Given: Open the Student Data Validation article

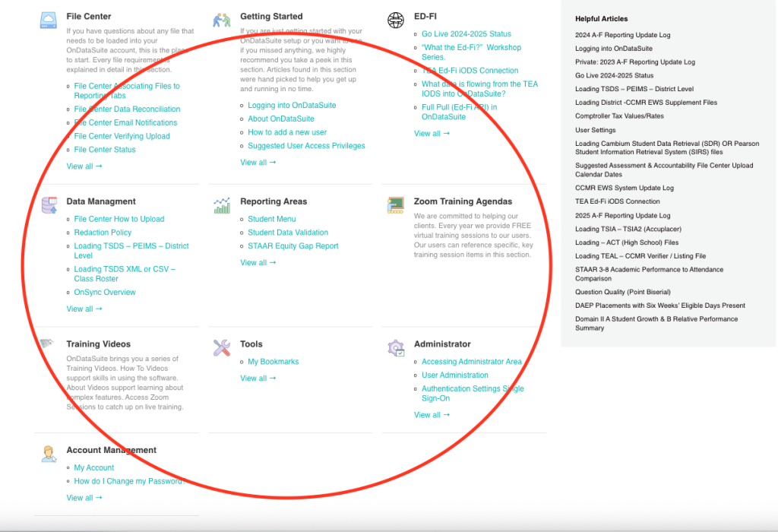Looking at the screenshot, I should (288, 233).
